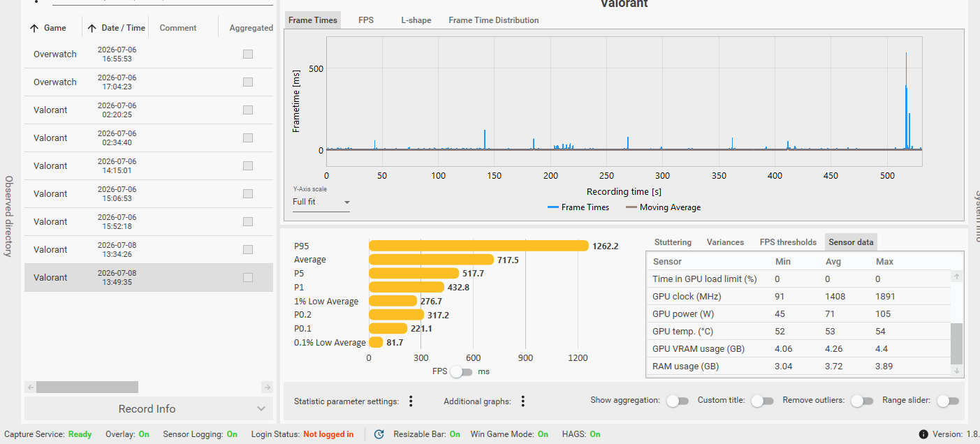
Task: Click the P95 bar value 1262.2
Action: [x=605, y=246]
